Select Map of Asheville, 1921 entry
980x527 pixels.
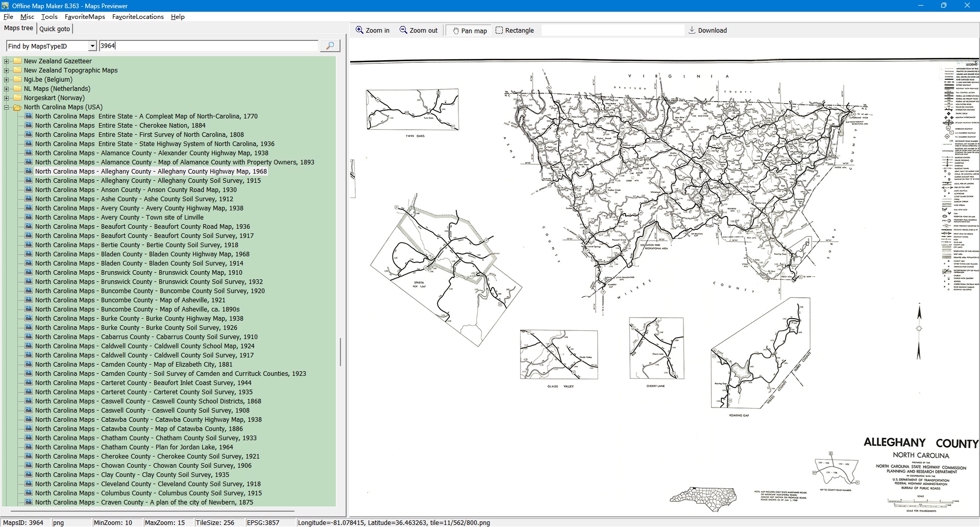(130, 300)
